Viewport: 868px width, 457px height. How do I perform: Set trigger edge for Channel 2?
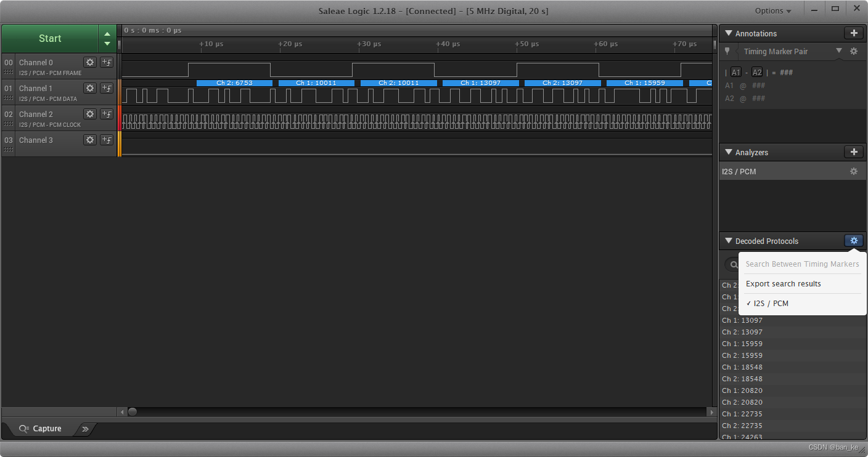coord(107,114)
